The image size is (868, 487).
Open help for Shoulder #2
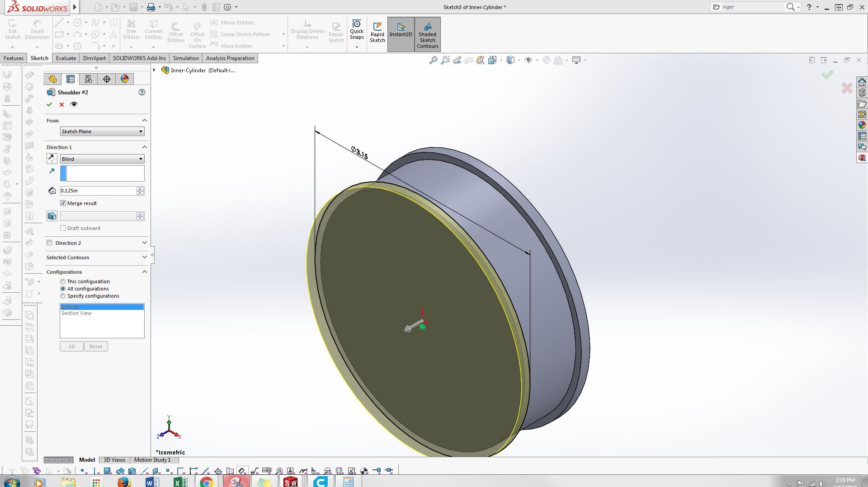142,92
